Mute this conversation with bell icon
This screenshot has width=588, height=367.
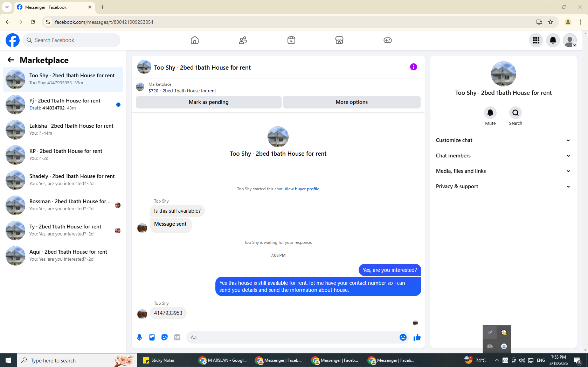click(490, 113)
